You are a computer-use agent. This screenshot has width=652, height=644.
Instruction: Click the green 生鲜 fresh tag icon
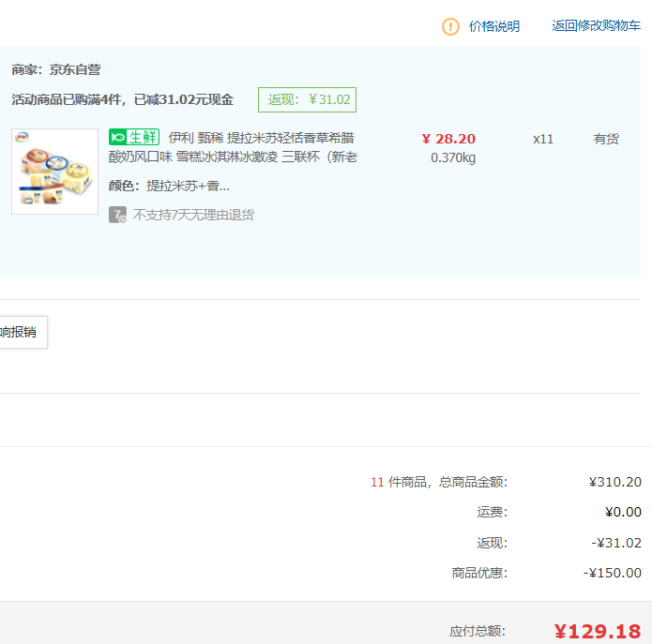pos(134,137)
